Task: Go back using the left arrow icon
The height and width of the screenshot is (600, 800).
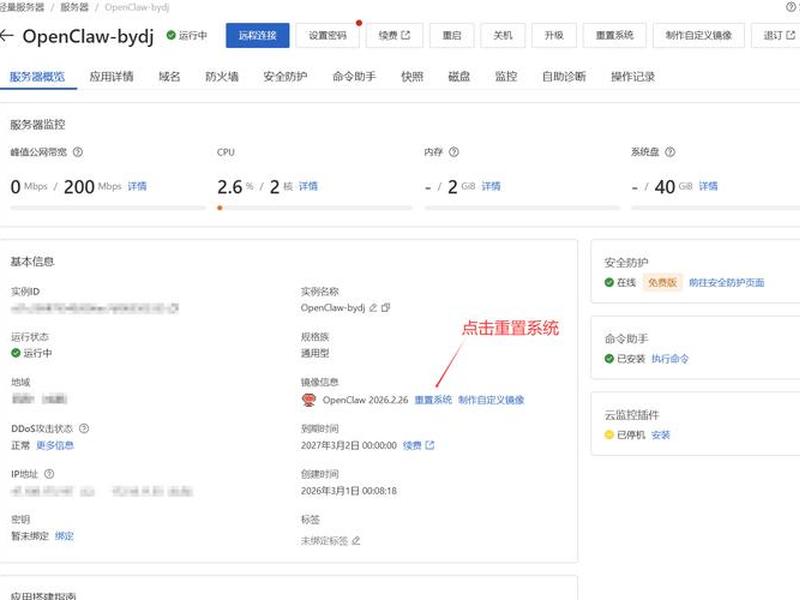Action: point(7,36)
